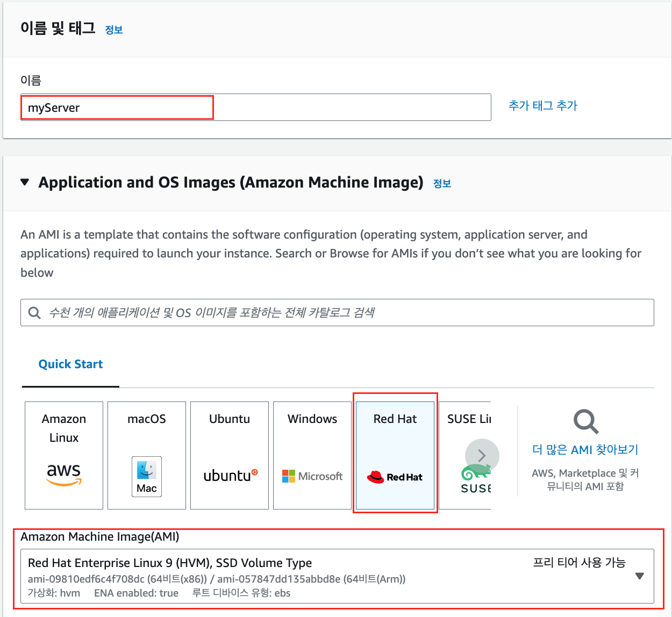The height and width of the screenshot is (617, 672).
Task: Open the 추가 태그 추가 link
Action: [542, 106]
